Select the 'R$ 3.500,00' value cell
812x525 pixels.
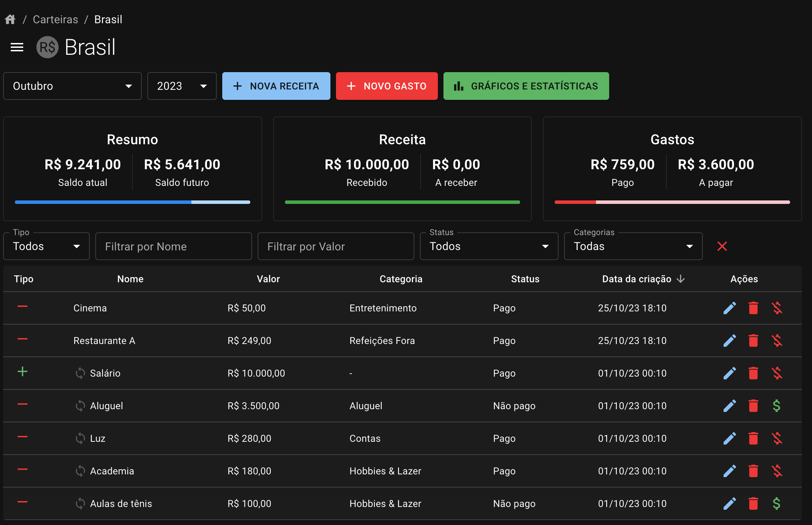pyautogui.click(x=253, y=406)
